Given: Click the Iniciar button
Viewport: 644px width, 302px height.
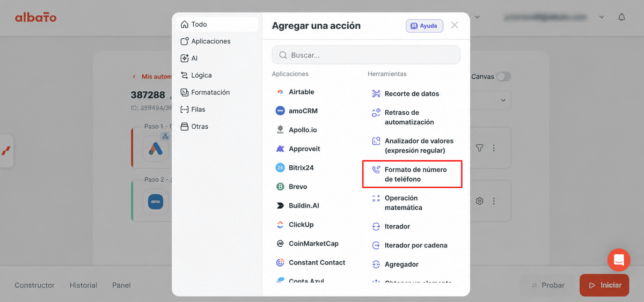Looking at the screenshot, I should [604, 285].
